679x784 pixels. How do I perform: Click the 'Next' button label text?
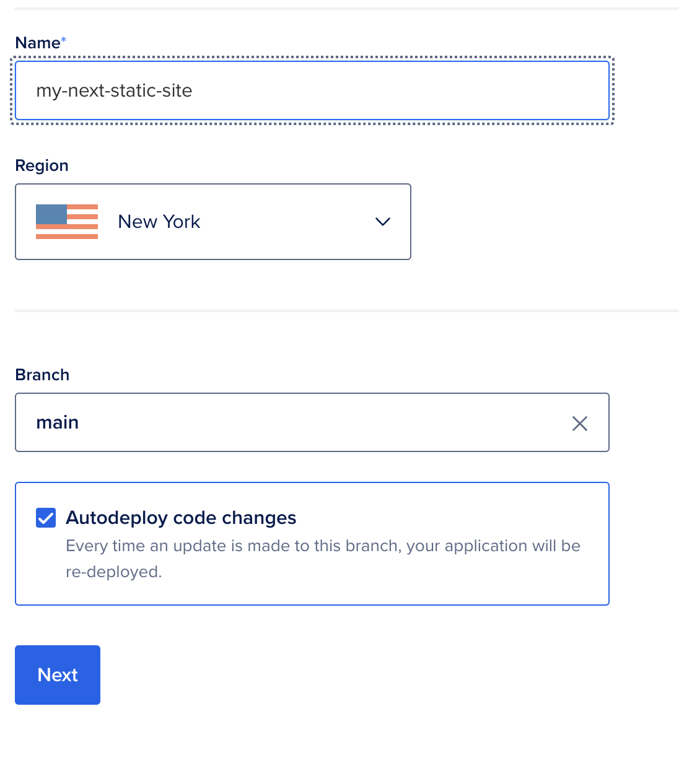point(58,675)
